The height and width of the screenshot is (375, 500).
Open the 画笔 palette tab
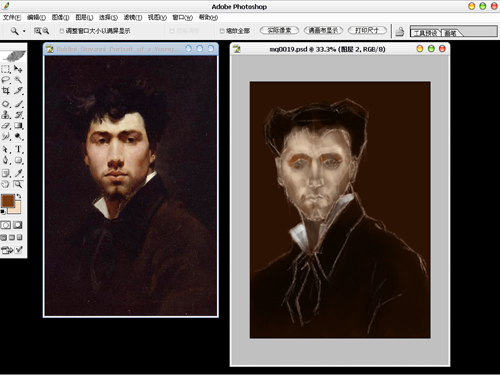[451, 33]
